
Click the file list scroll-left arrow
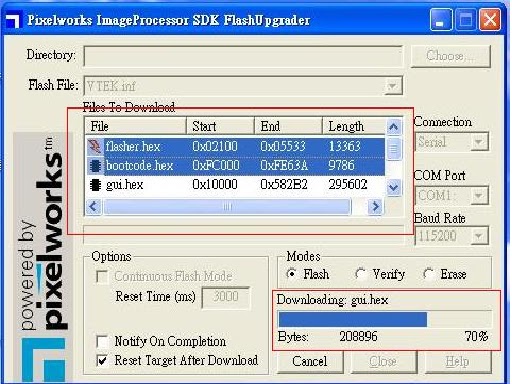(93, 207)
